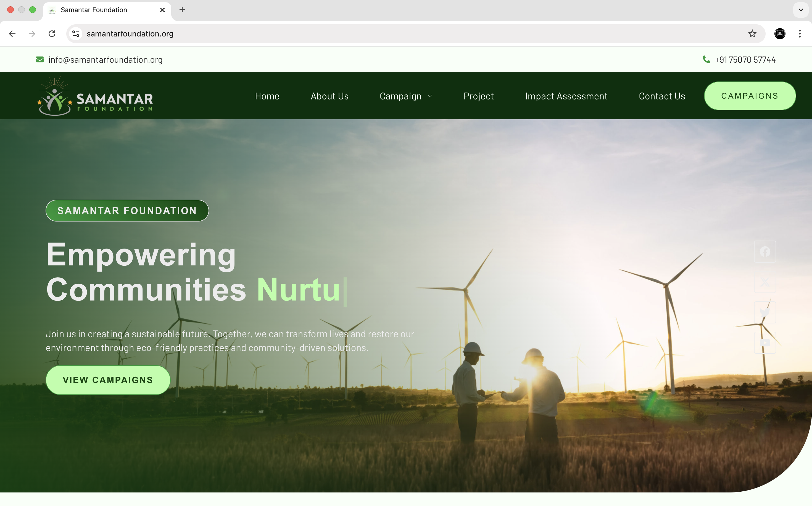The width and height of the screenshot is (812, 506).
Task: Close the Samantar Foundation tab
Action: point(163,10)
